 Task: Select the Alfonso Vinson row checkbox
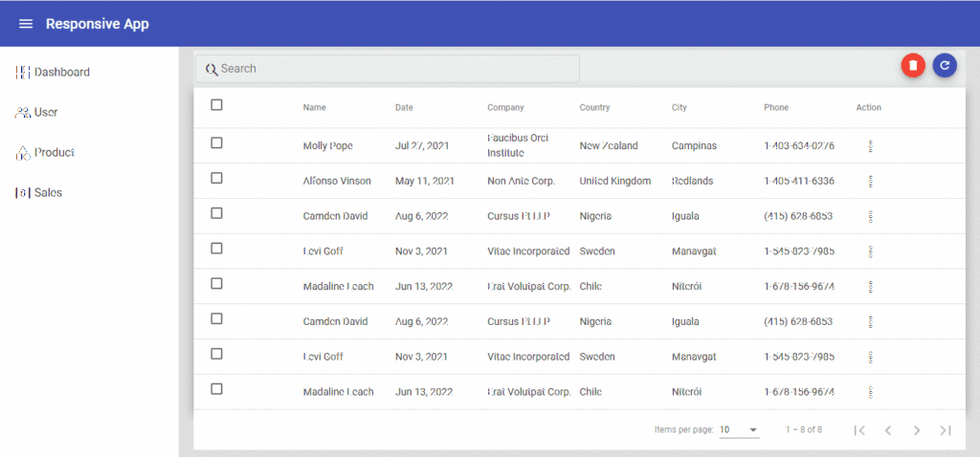tap(216, 178)
